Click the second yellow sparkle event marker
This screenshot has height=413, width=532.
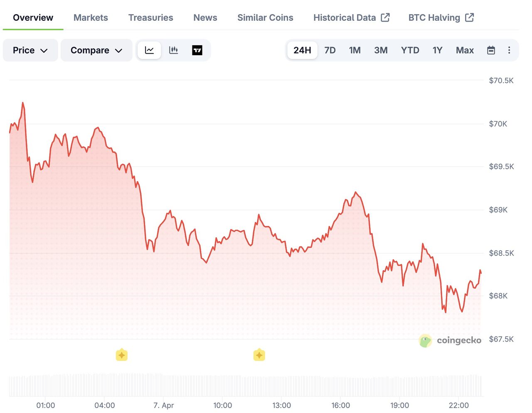[259, 355]
